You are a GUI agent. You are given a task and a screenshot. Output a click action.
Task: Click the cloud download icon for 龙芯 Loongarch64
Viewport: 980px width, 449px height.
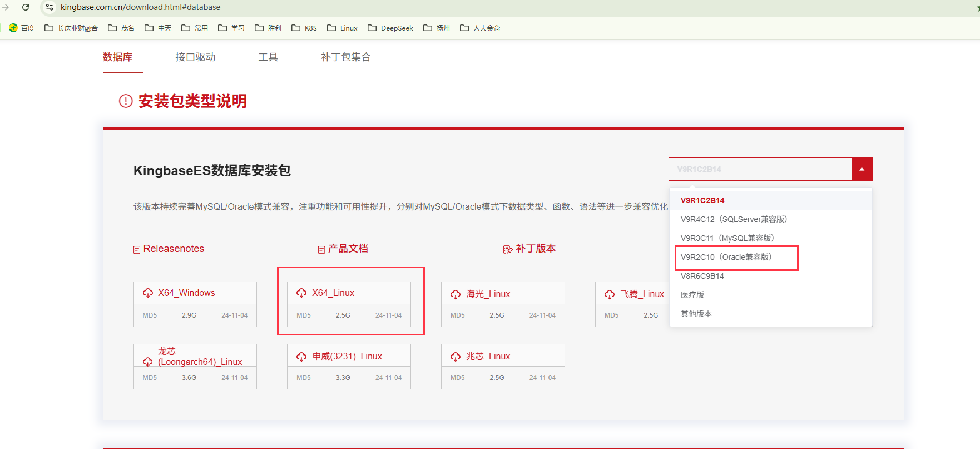point(148,362)
